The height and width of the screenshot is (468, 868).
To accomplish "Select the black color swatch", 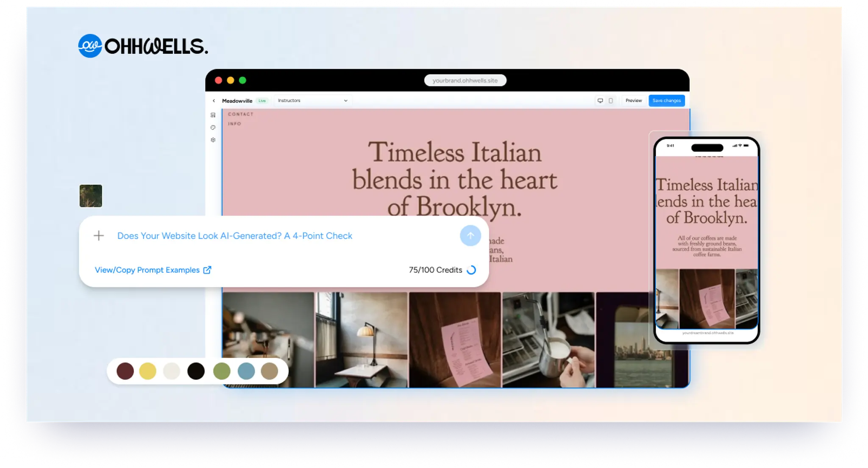I will pyautogui.click(x=196, y=371).
